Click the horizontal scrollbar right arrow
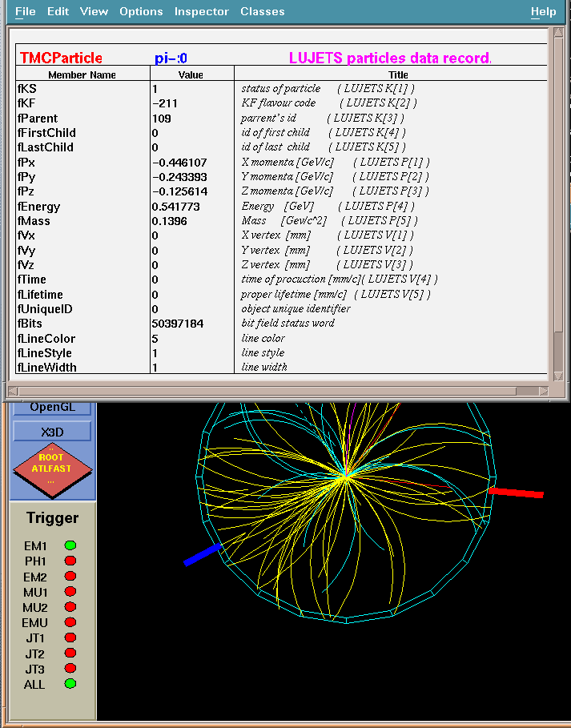 click(x=543, y=391)
